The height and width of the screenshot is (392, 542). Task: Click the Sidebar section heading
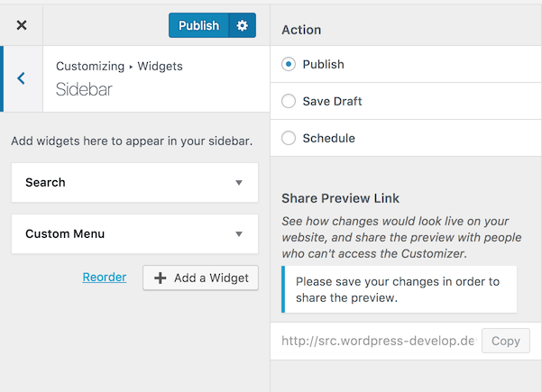pyautogui.click(x=84, y=89)
